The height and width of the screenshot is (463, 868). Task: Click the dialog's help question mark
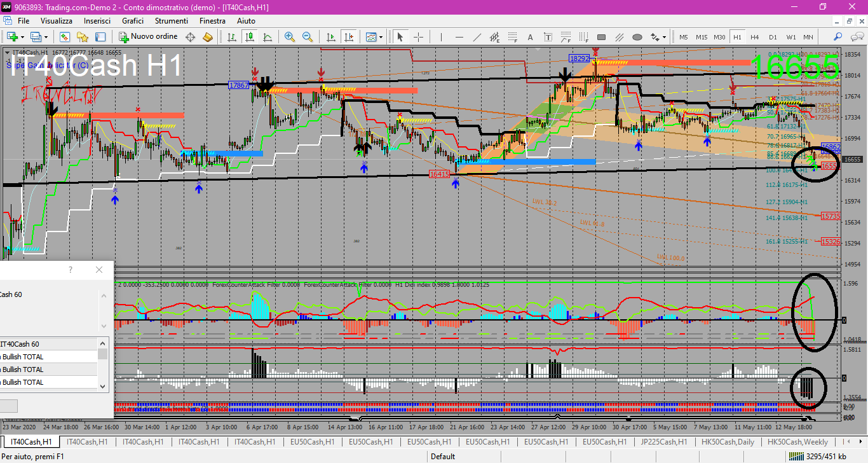(x=71, y=270)
